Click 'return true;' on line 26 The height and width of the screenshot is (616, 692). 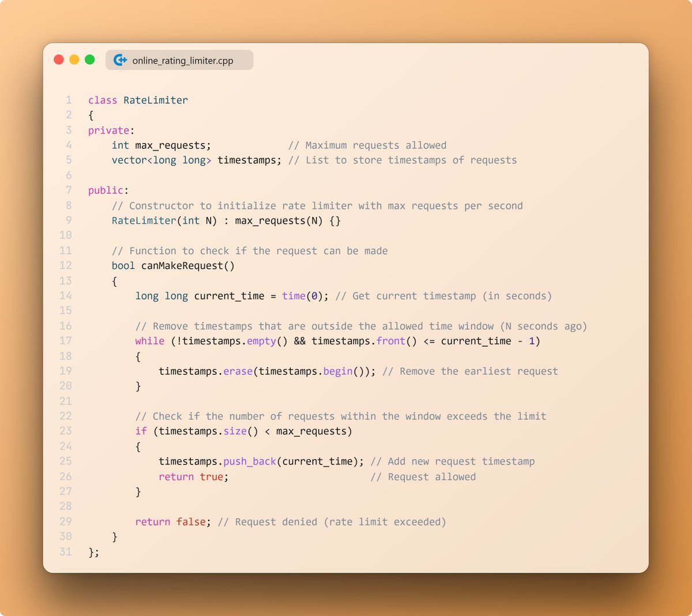(194, 477)
